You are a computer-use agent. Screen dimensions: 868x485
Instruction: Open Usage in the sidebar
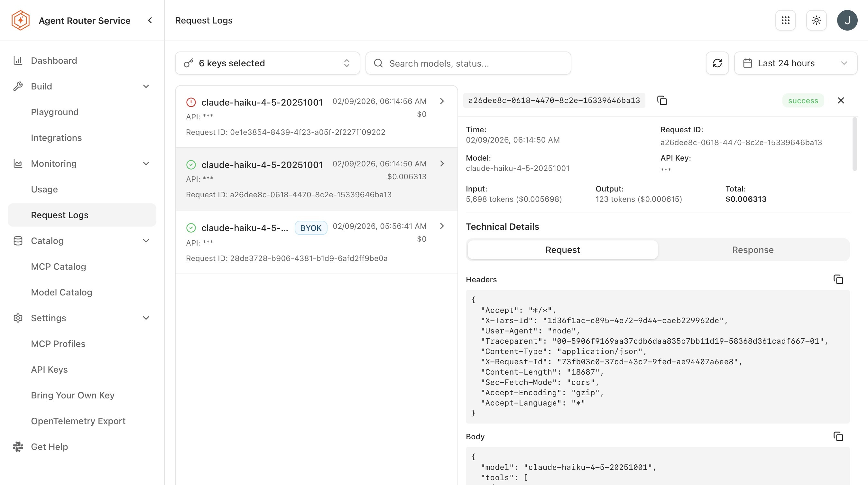point(44,190)
